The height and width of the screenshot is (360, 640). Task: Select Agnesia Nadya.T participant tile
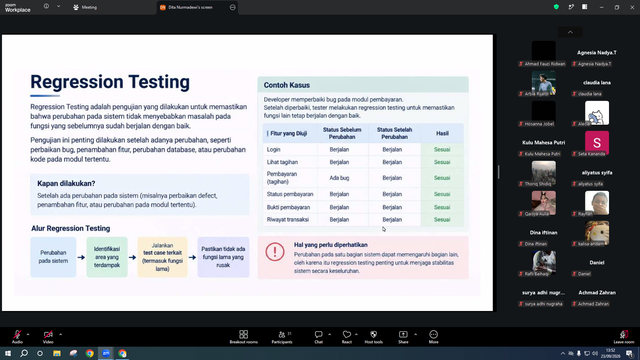[x=597, y=55]
